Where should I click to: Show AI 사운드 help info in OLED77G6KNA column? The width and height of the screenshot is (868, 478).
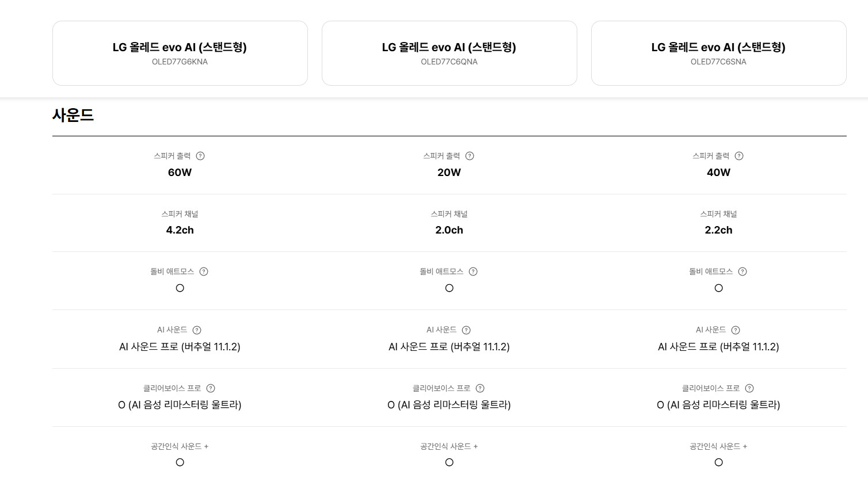(x=197, y=330)
